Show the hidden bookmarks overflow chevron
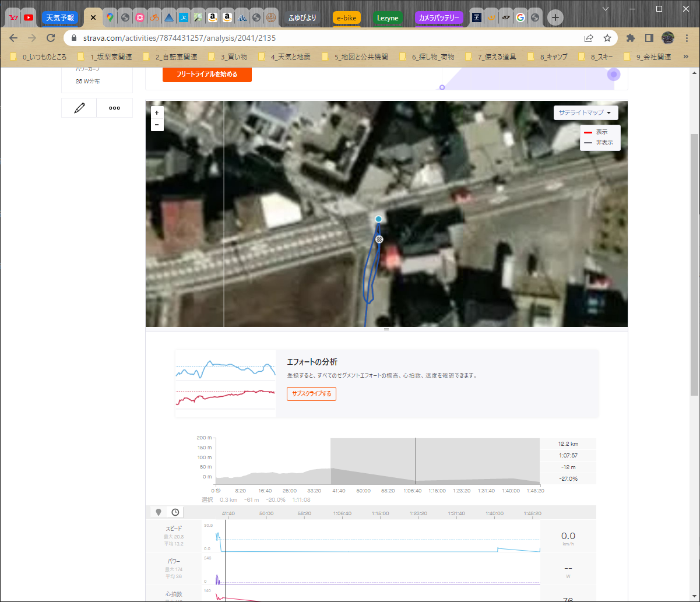 coord(685,57)
